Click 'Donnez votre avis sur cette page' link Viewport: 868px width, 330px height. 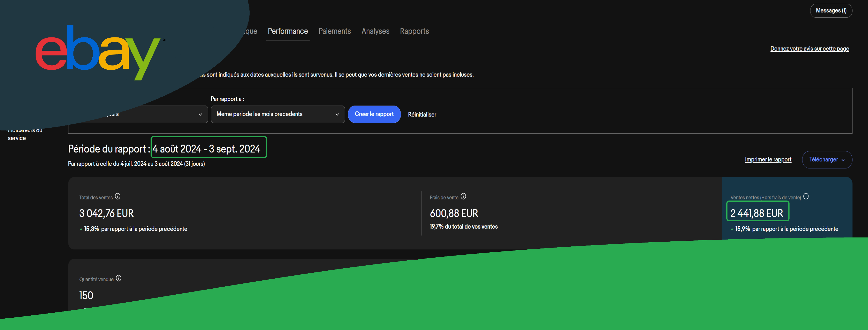tap(809, 49)
